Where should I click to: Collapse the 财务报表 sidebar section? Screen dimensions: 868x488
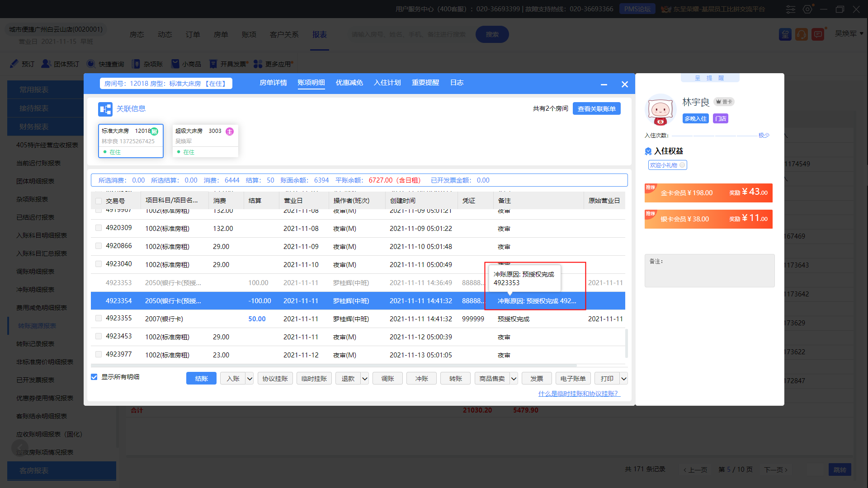pyautogui.click(x=45, y=127)
